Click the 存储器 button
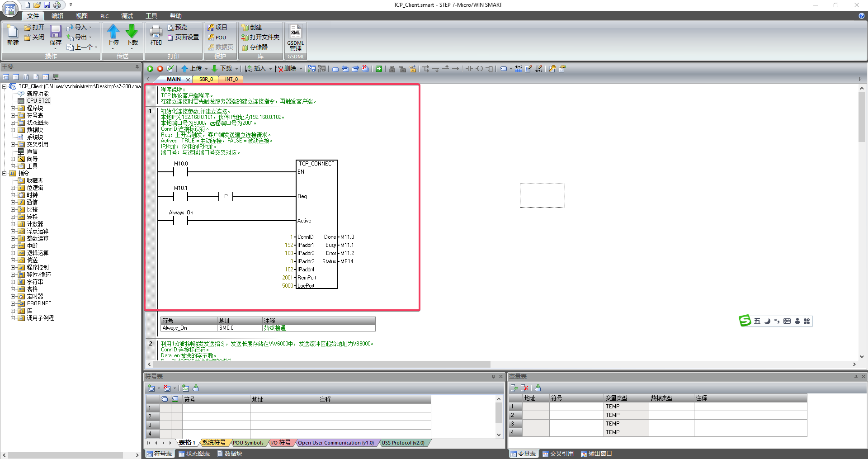Viewport: 868px width, 459px height. [255, 47]
